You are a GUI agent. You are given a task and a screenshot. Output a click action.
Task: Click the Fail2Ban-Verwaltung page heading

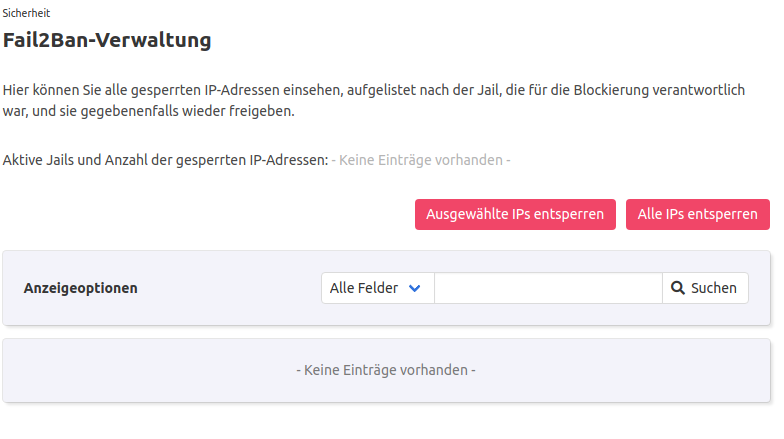[x=107, y=41]
